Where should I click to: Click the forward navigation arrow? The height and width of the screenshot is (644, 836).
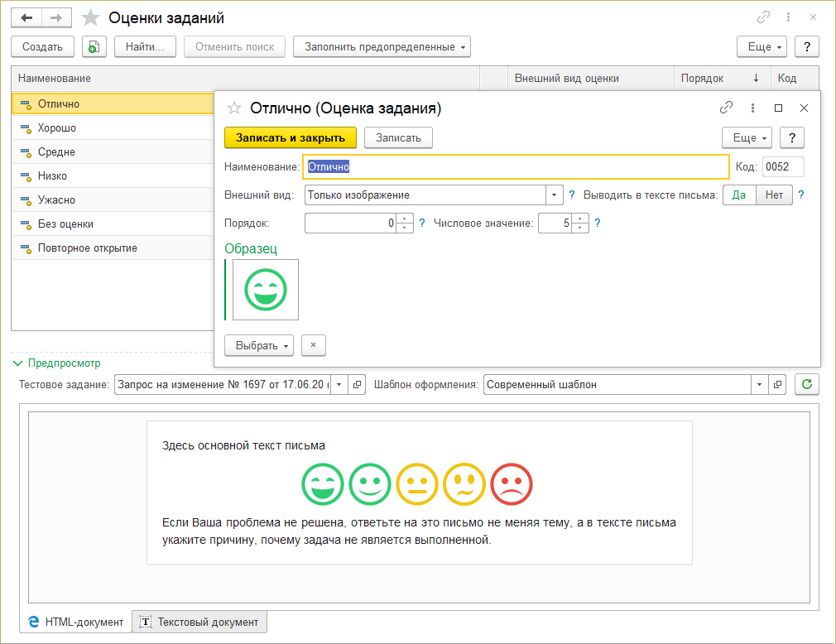[55, 17]
